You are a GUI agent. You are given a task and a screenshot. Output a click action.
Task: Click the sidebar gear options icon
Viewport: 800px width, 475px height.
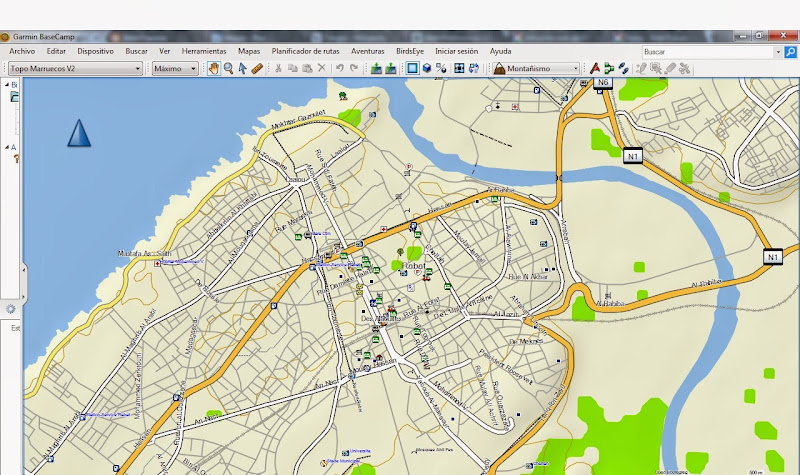tap(10, 309)
